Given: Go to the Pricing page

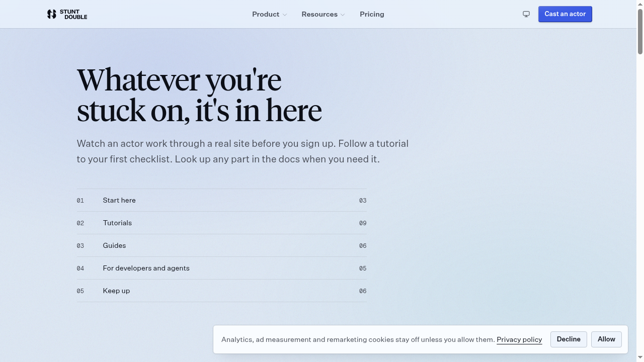Looking at the screenshot, I should pyautogui.click(x=372, y=14).
